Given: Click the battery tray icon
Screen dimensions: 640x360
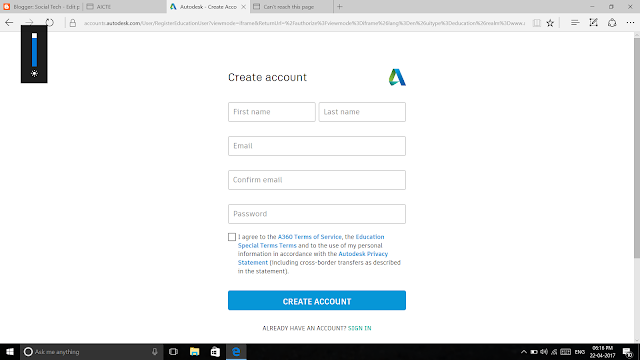Looking at the screenshot, I should [x=534, y=352].
